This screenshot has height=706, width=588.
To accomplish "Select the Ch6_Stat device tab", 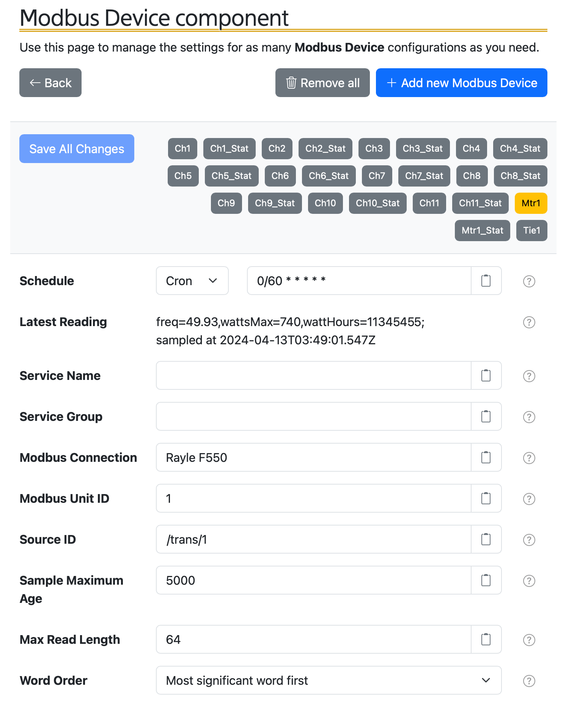I will click(x=329, y=176).
